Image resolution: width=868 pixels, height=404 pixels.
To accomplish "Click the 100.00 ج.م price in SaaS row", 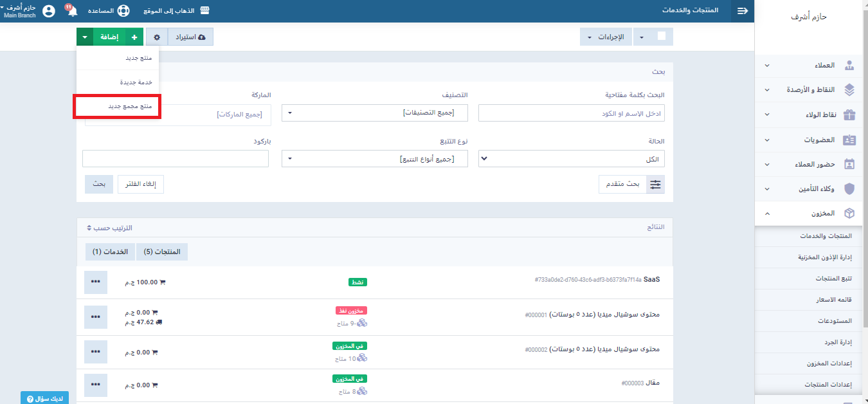I will [141, 282].
